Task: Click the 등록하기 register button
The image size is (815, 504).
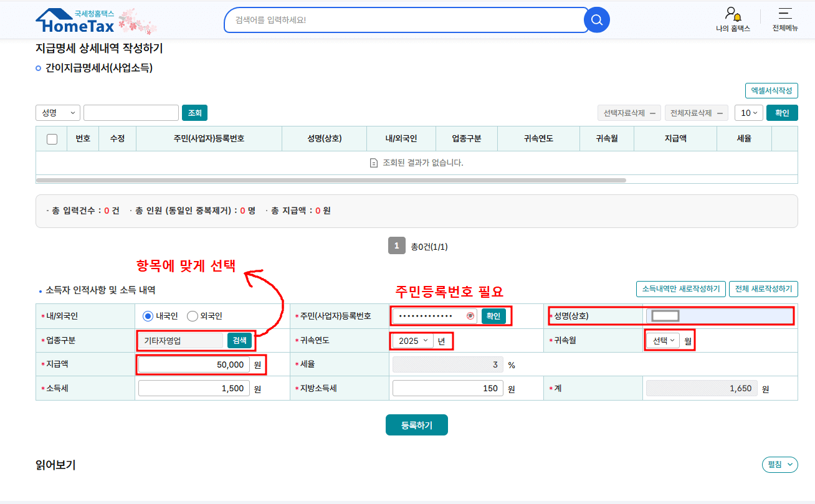Action: click(x=416, y=424)
